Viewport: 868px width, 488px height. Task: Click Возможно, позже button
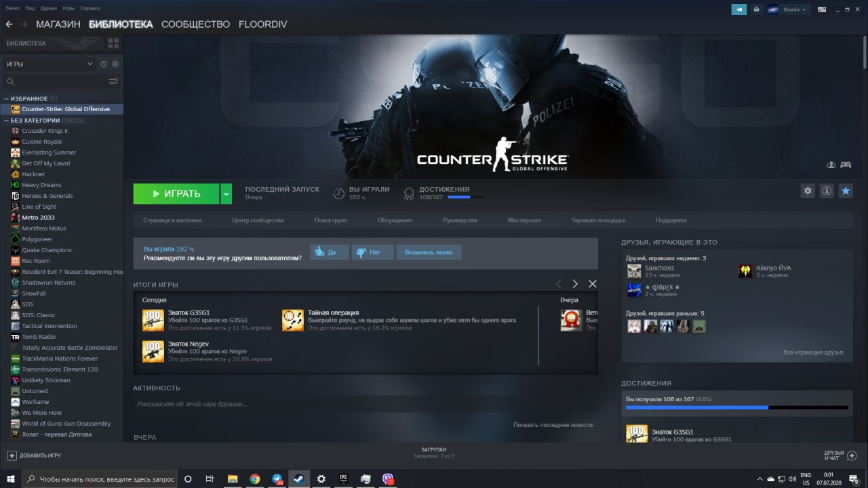pos(429,252)
